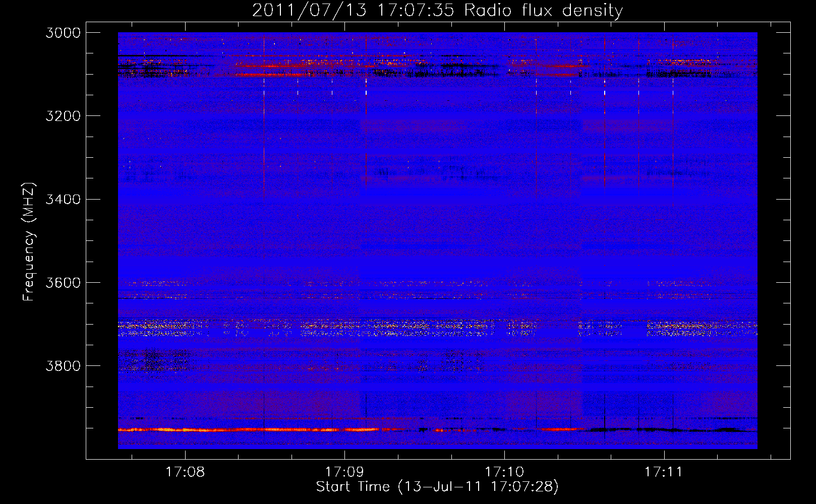Click the 3800 frequency tick label
Screen dimensions: 816x504
point(63,365)
